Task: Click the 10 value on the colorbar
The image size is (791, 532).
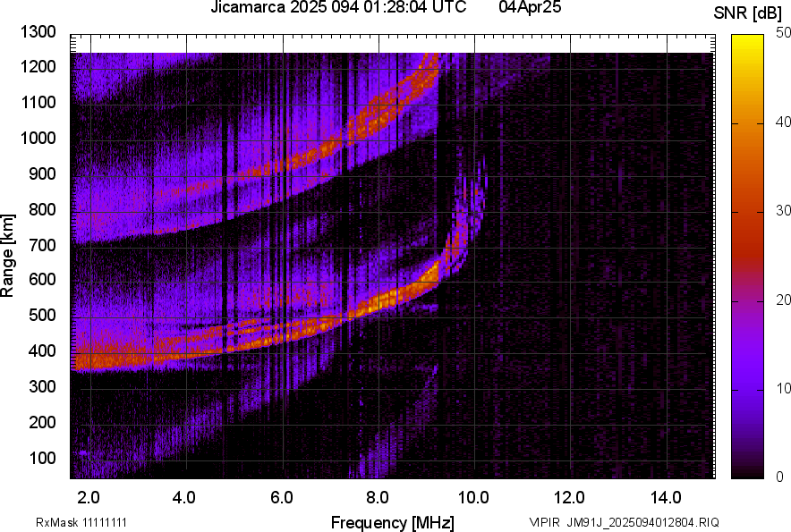Action: (x=784, y=388)
